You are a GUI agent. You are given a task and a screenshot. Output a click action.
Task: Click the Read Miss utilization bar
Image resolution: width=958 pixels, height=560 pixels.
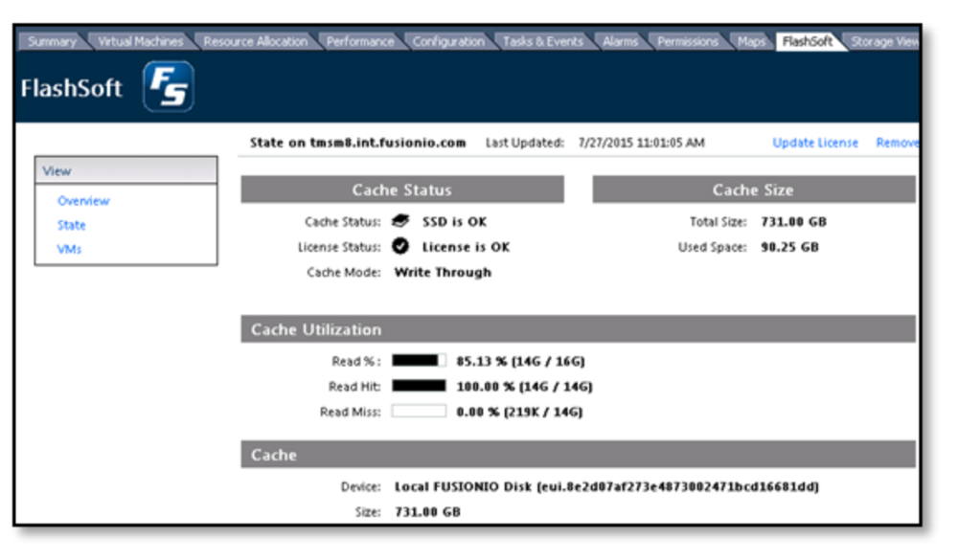(419, 411)
